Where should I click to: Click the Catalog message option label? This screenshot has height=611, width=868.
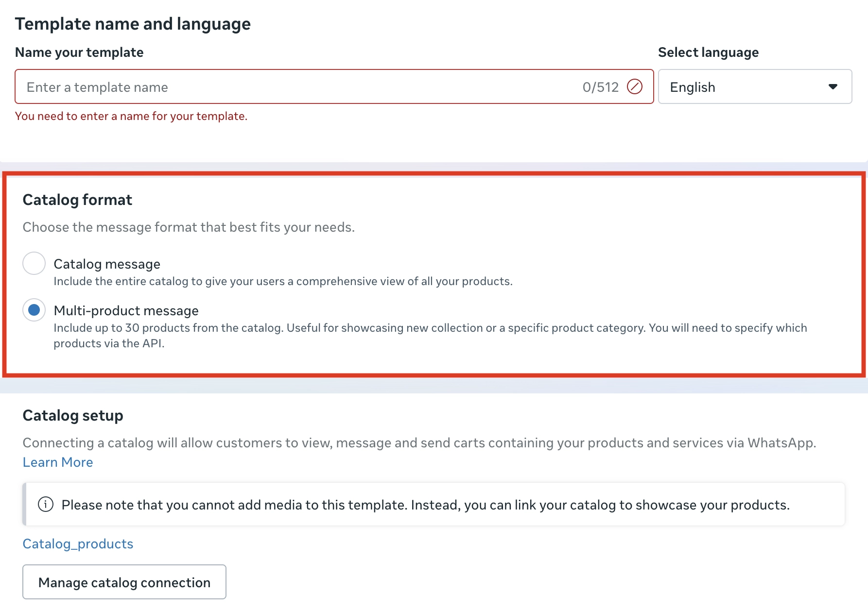pos(107,264)
